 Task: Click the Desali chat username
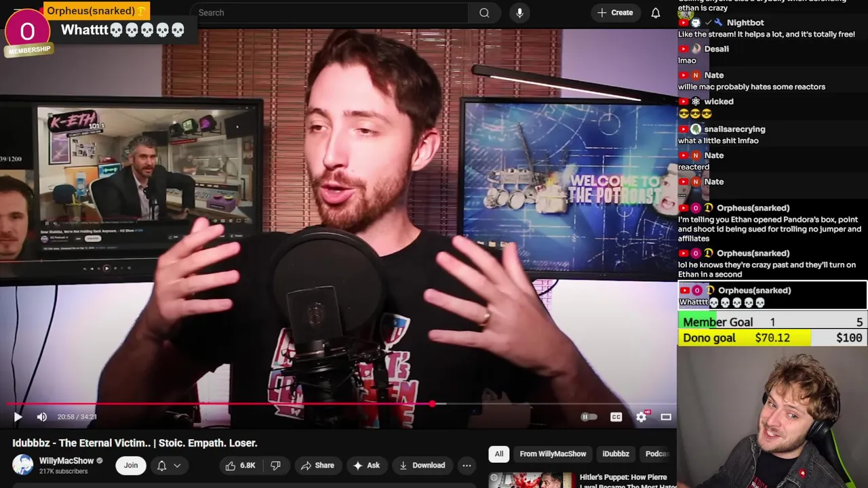click(x=716, y=49)
